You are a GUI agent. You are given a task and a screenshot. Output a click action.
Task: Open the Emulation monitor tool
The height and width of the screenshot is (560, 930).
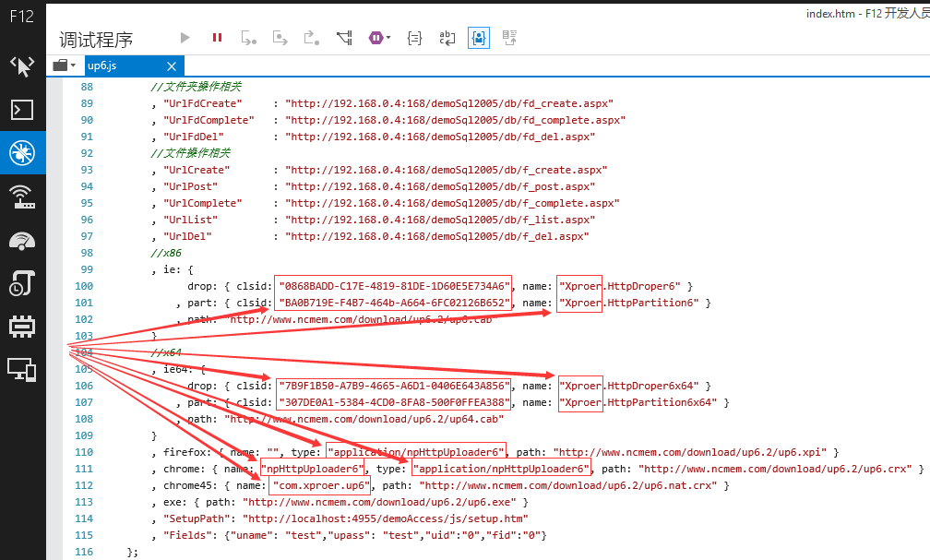(x=22, y=370)
